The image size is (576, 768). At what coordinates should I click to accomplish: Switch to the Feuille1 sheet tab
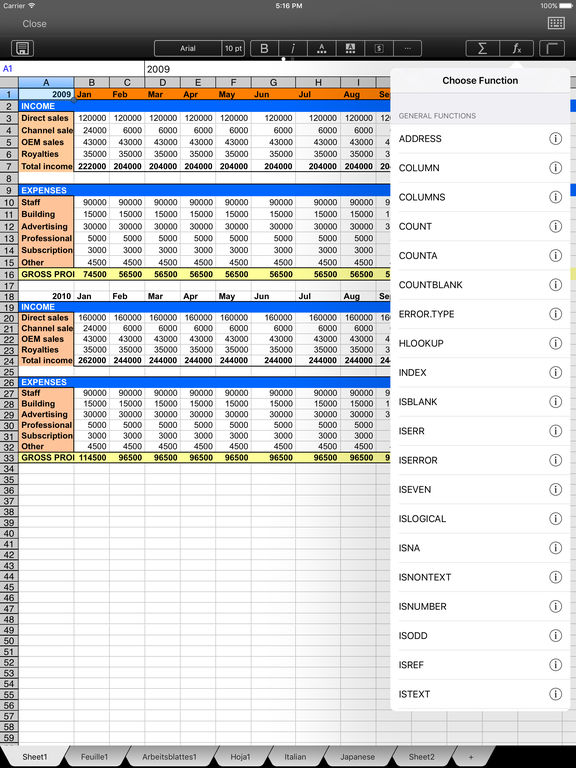94,757
